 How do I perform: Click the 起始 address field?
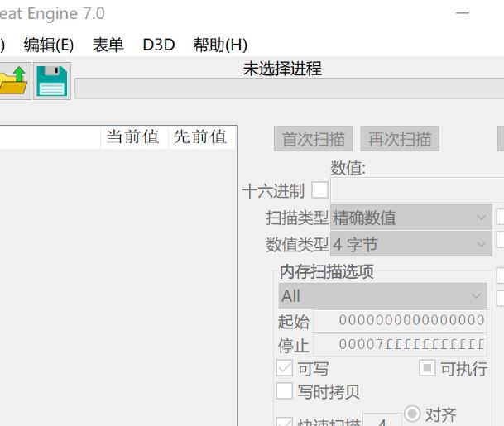(400, 321)
